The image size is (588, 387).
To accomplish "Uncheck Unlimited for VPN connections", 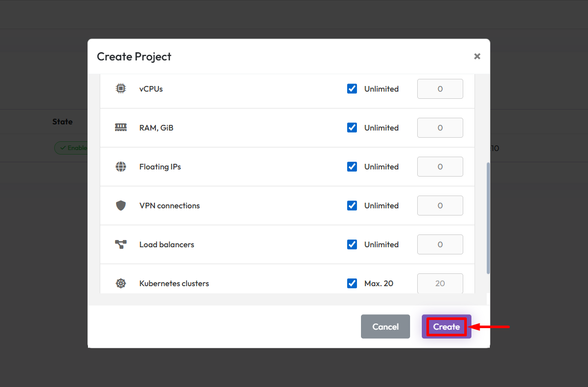I will coord(352,205).
